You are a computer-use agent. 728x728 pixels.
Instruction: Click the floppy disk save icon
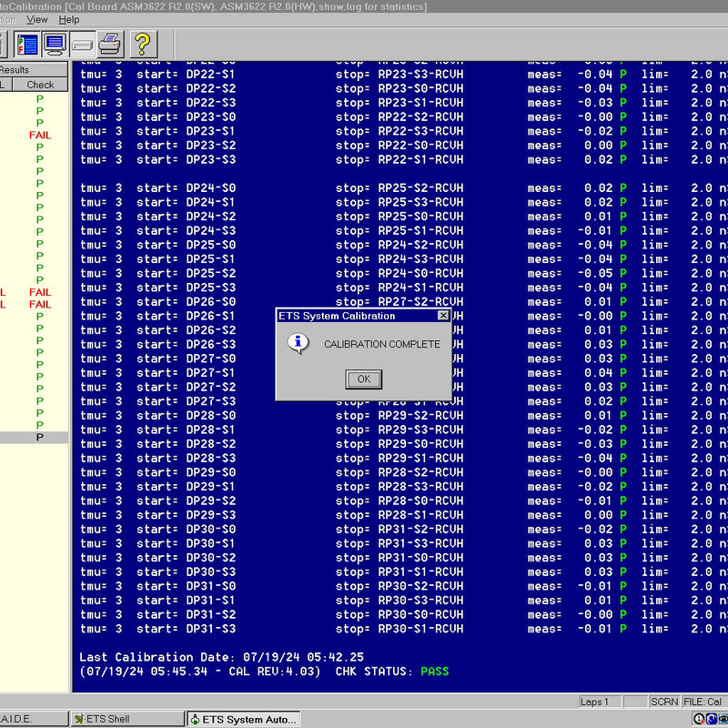point(81,44)
